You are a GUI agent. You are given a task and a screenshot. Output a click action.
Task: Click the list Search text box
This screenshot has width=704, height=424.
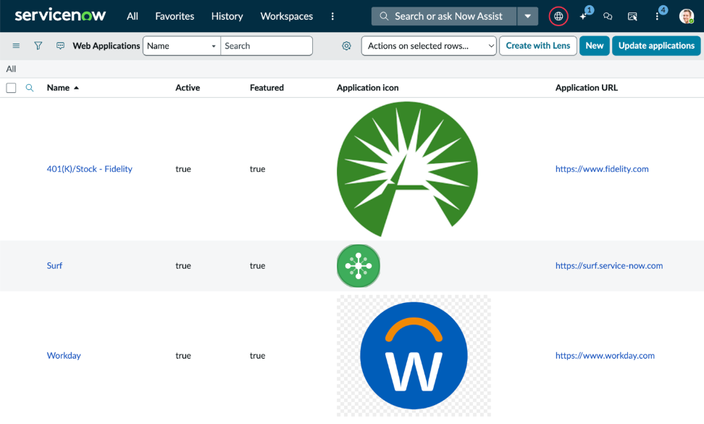coord(266,46)
